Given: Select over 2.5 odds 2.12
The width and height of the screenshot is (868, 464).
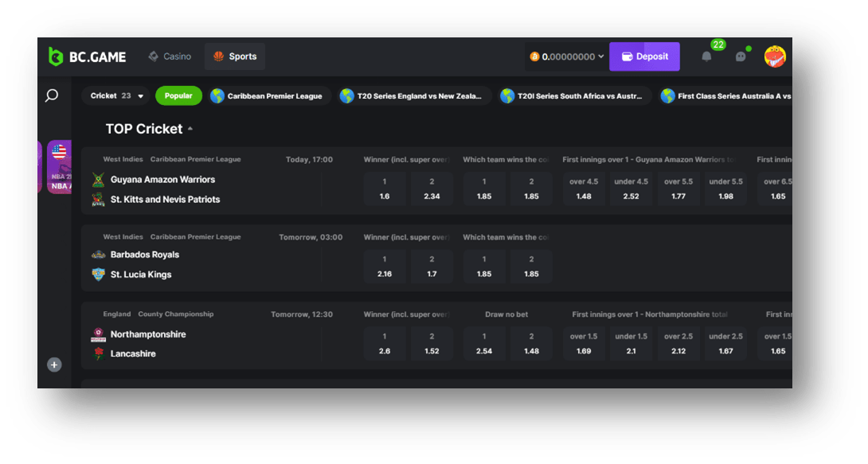Looking at the screenshot, I should pos(678,344).
